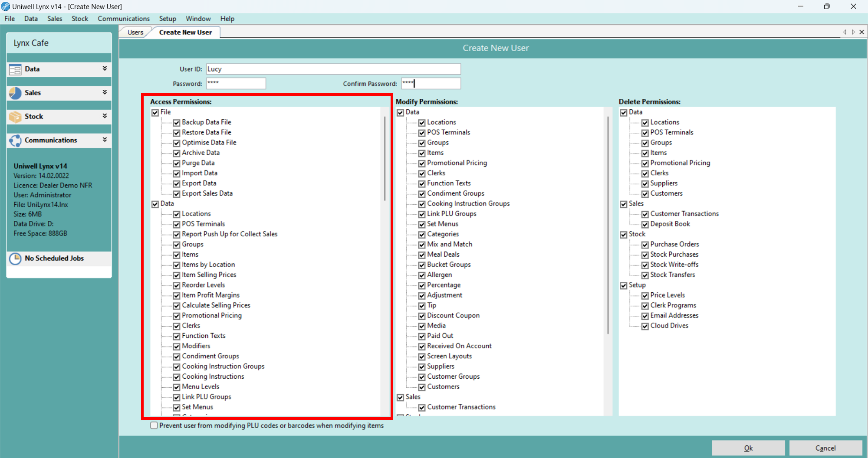Uncheck Email Addresses delete permission
The width and height of the screenshot is (868, 458).
645,316
